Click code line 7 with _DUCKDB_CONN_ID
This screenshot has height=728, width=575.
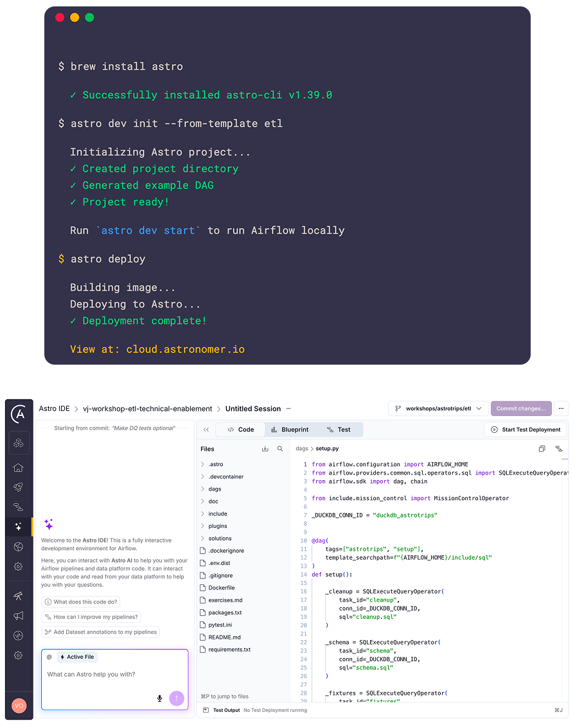point(375,516)
